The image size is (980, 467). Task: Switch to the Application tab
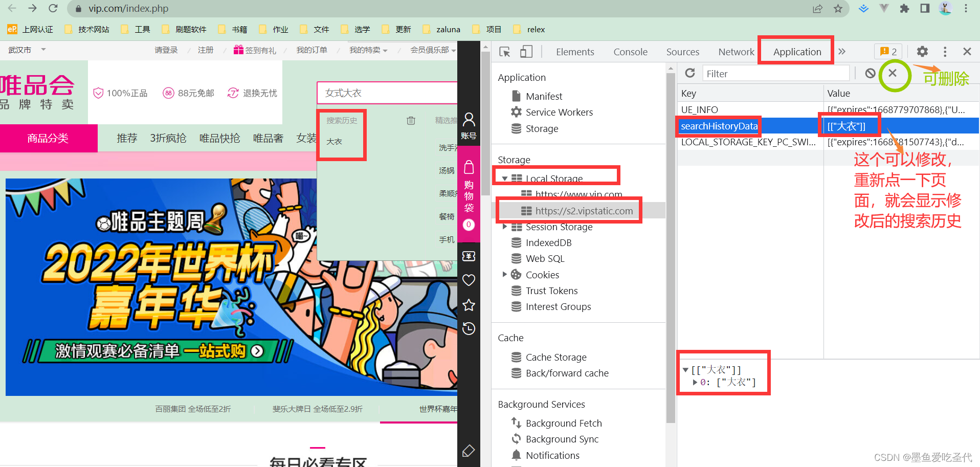(797, 52)
